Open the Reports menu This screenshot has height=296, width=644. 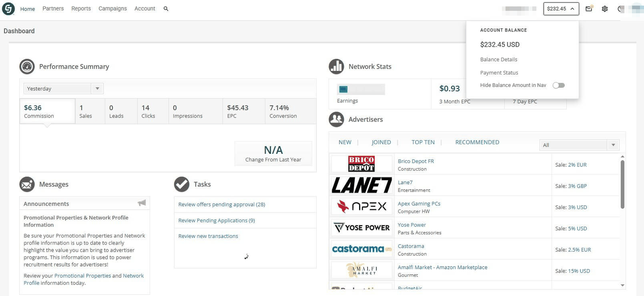(x=81, y=8)
